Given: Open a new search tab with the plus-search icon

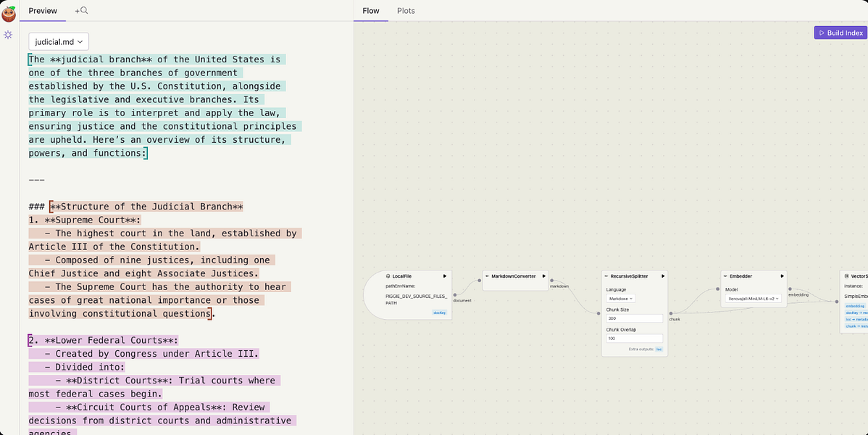Looking at the screenshot, I should click(81, 11).
